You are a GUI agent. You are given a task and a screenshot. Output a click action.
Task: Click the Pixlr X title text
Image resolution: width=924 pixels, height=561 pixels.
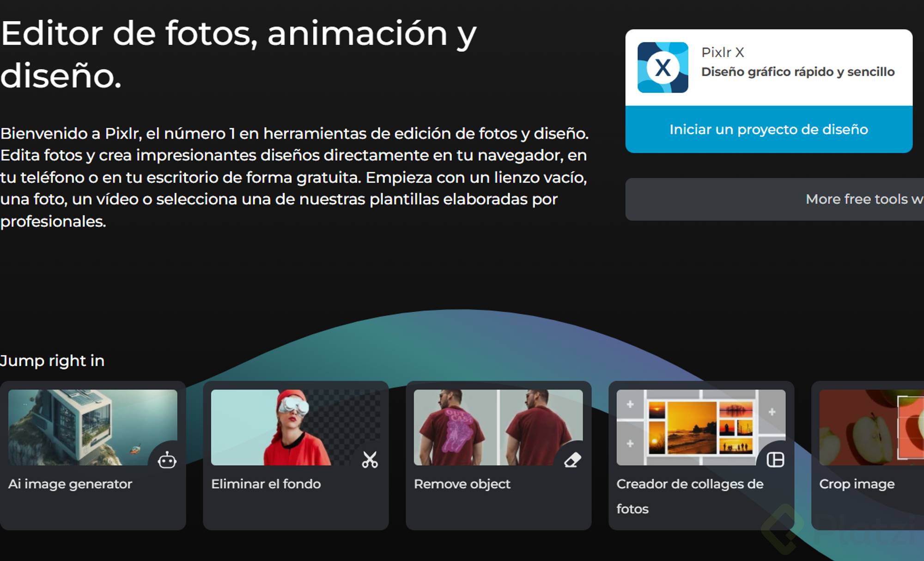[x=722, y=52]
